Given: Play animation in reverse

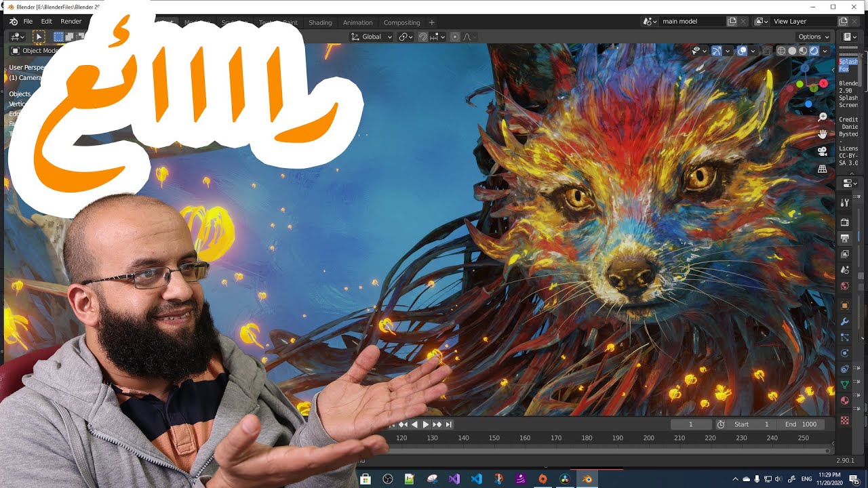Looking at the screenshot, I should coord(414,424).
